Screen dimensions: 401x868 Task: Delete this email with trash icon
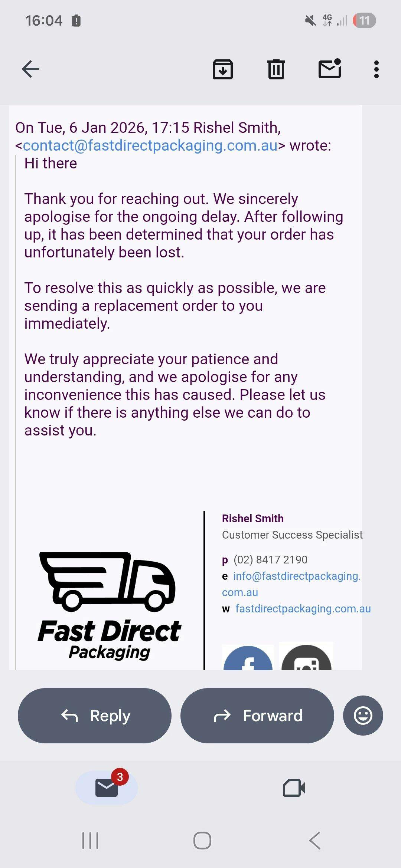tap(276, 69)
